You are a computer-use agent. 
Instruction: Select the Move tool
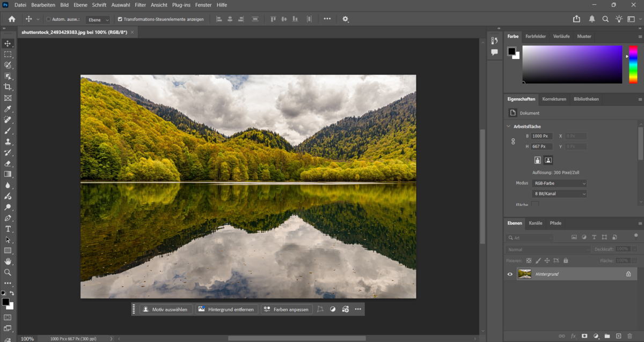[8, 44]
